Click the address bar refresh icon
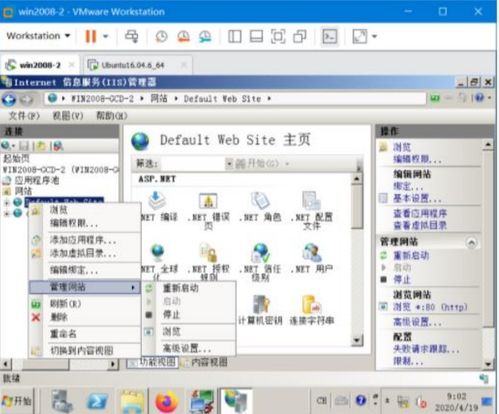This screenshot has width=499, height=414. [x=435, y=98]
